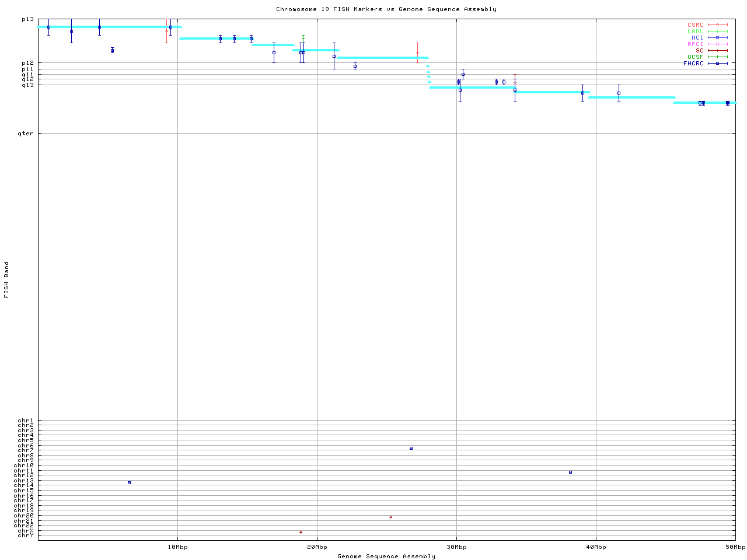Viewport: 747px width, 560px height.
Task: Click the green UCSF data point near 19Mbp
Action: (x=303, y=38)
